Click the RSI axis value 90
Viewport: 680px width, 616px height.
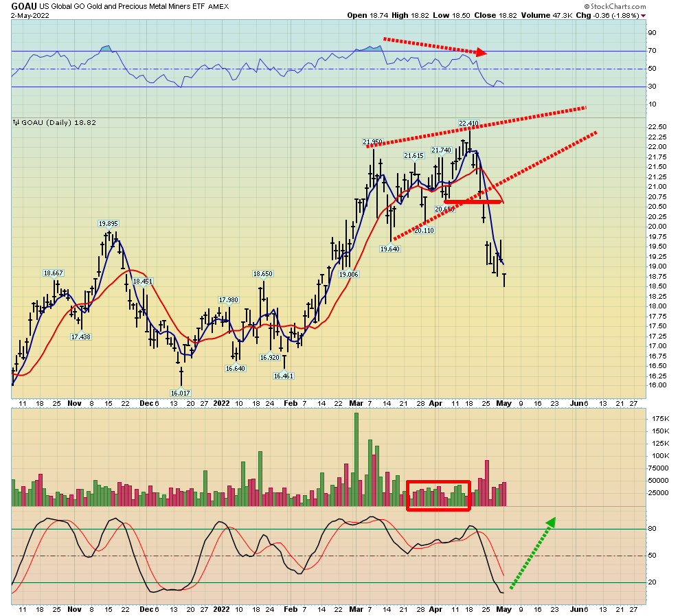pos(653,33)
